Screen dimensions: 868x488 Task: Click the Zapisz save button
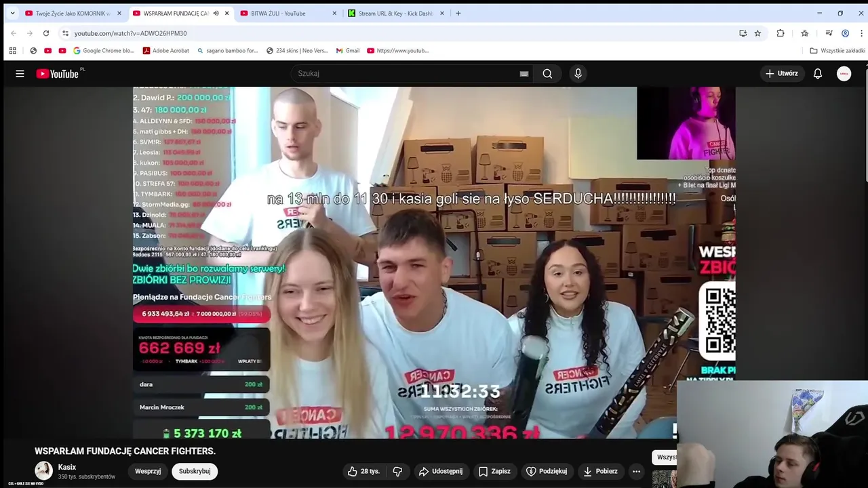point(494,471)
